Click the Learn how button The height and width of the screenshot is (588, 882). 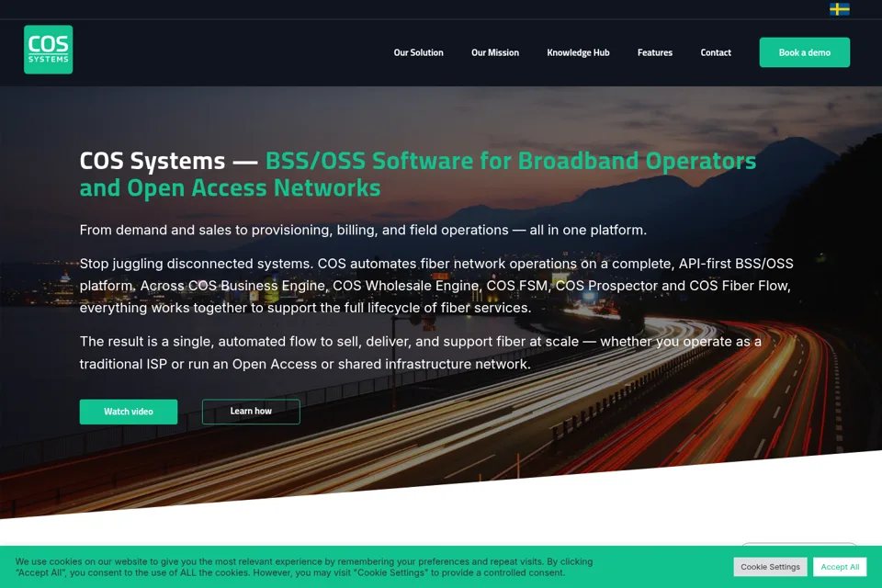tap(251, 412)
